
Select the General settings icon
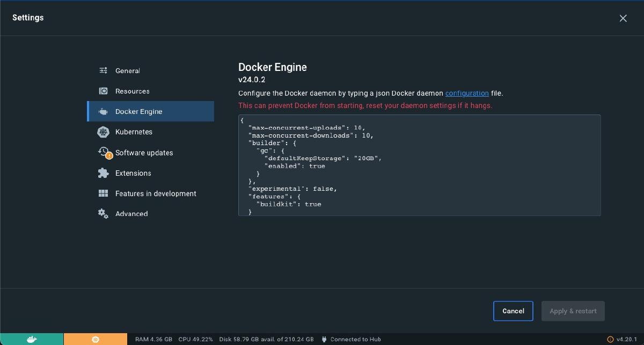click(x=103, y=70)
